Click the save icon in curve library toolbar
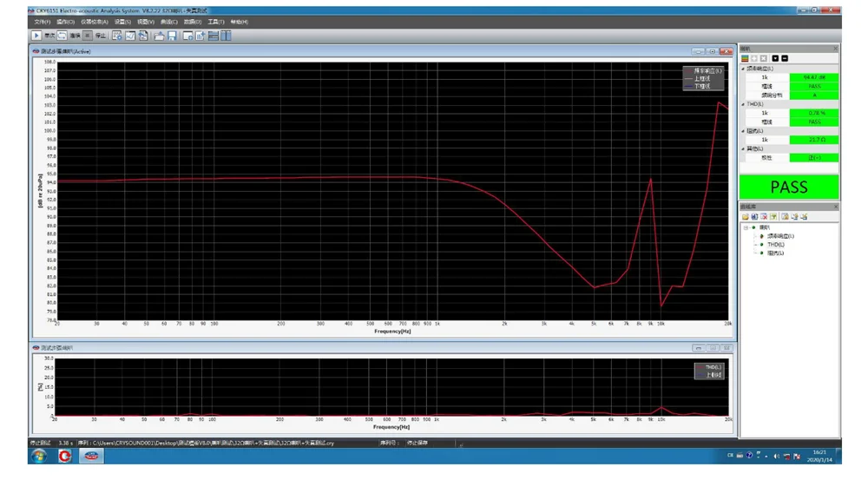This screenshot has height=480, width=868. coord(754,216)
